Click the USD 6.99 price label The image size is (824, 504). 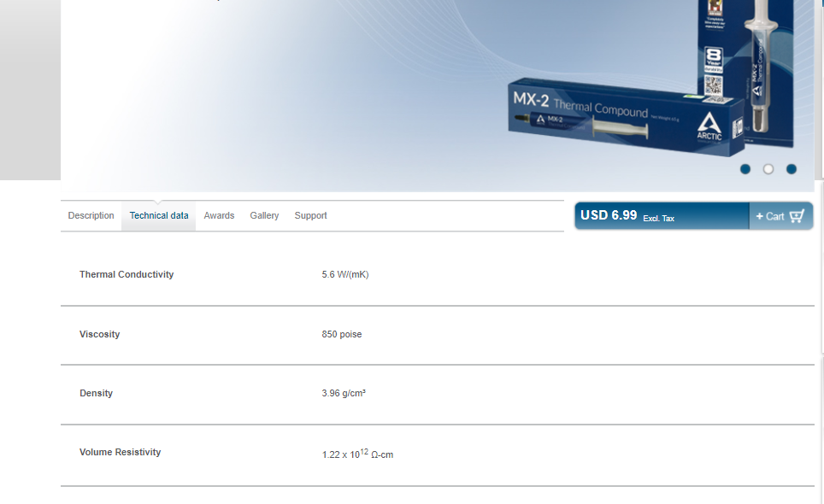[x=609, y=215]
